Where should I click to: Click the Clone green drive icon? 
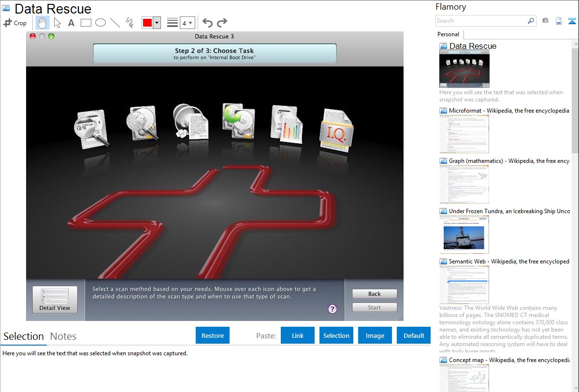coord(239,121)
